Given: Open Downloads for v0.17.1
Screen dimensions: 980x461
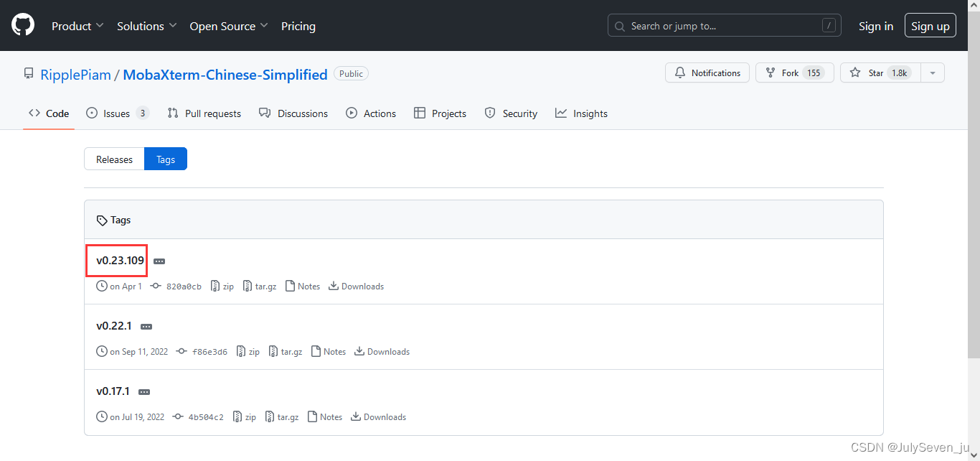Looking at the screenshot, I should [x=379, y=417].
